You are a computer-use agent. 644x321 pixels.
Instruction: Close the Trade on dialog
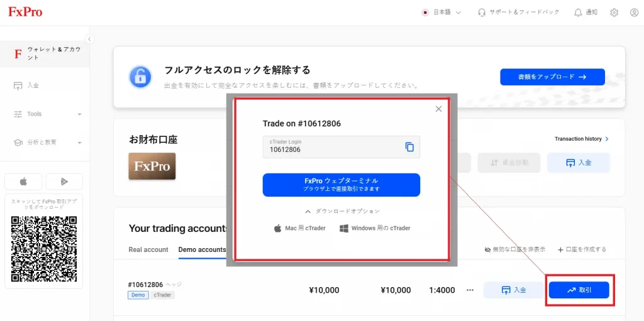point(438,109)
